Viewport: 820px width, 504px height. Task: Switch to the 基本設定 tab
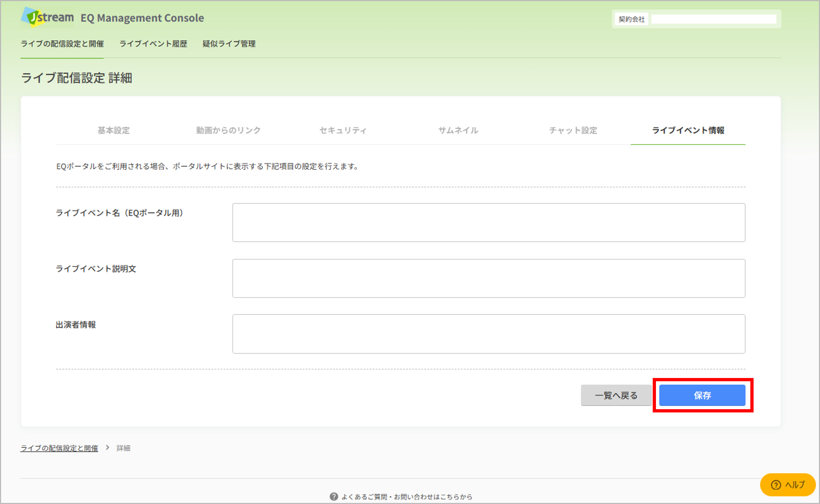(x=114, y=130)
